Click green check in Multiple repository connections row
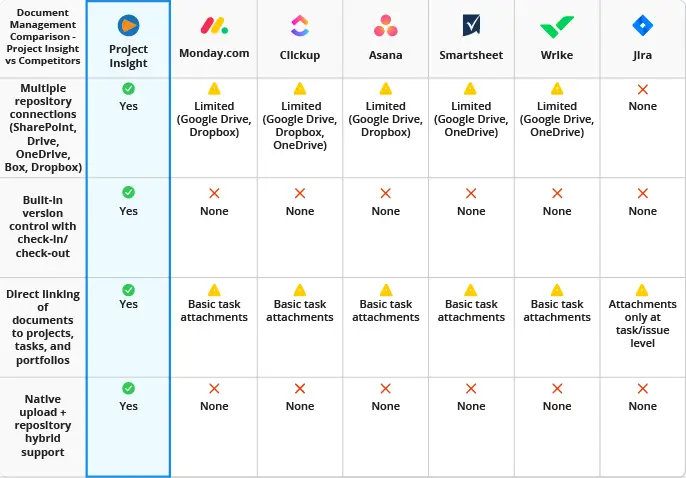The width and height of the screenshot is (686, 478). pyautogui.click(x=128, y=90)
